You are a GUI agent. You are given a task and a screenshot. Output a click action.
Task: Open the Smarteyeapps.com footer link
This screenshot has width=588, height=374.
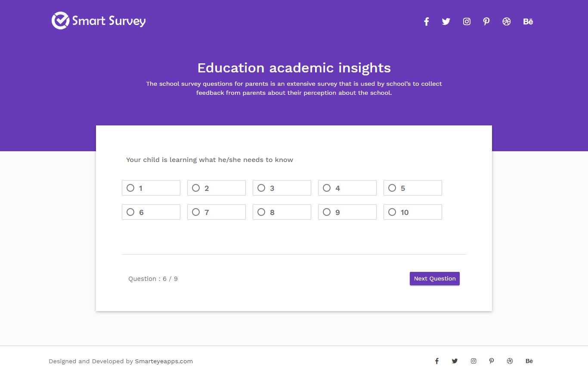tap(164, 362)
